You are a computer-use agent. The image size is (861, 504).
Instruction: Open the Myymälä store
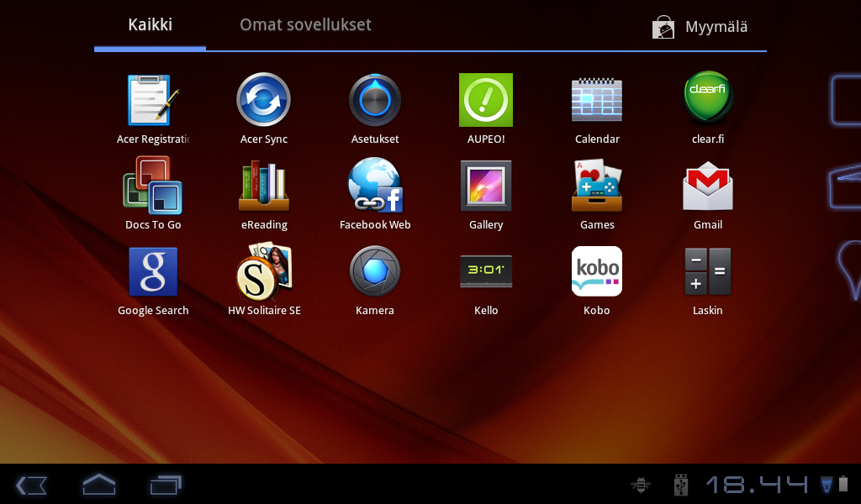pos(700,26)
